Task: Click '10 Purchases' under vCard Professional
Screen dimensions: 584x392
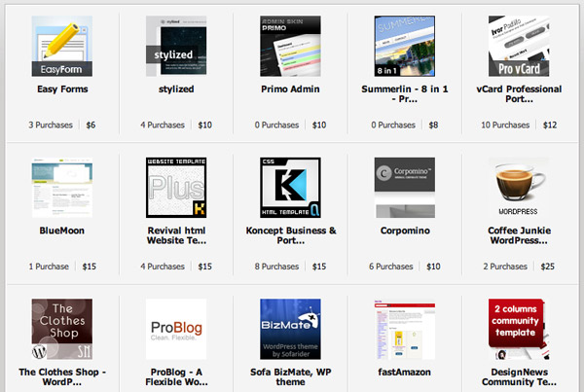Action: tap(505, 125)
